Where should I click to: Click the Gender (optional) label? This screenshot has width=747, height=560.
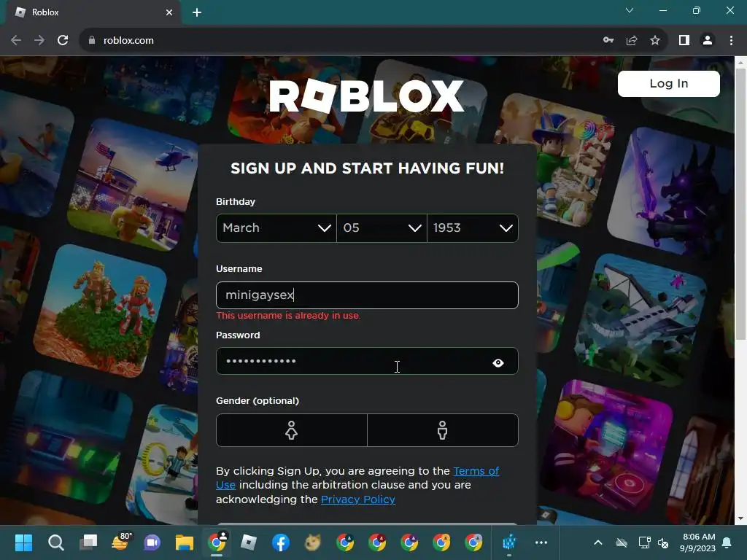tap(258, 401)
